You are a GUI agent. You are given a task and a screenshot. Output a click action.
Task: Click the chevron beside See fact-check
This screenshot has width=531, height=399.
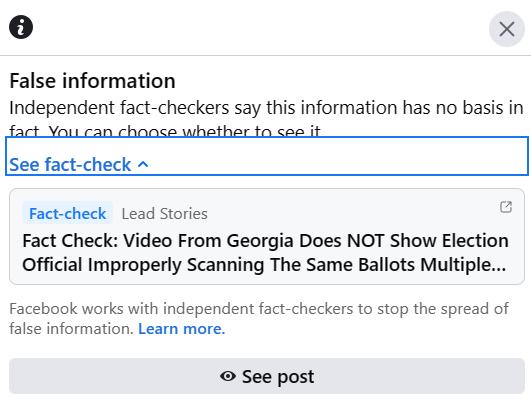(x=143, y=165)
